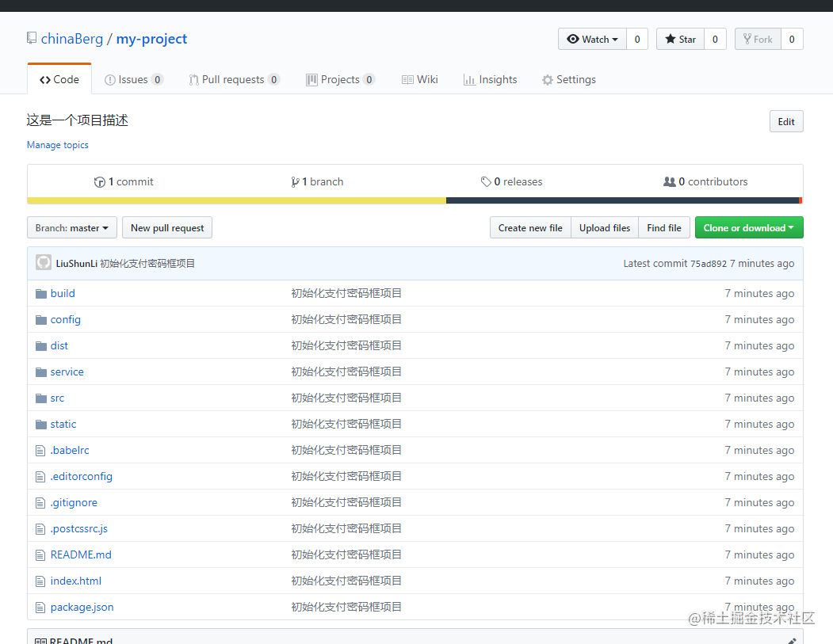Viewport: 833px width, 644px height.
Task: Go to the Projects tab
Action: tap(341, 80)
